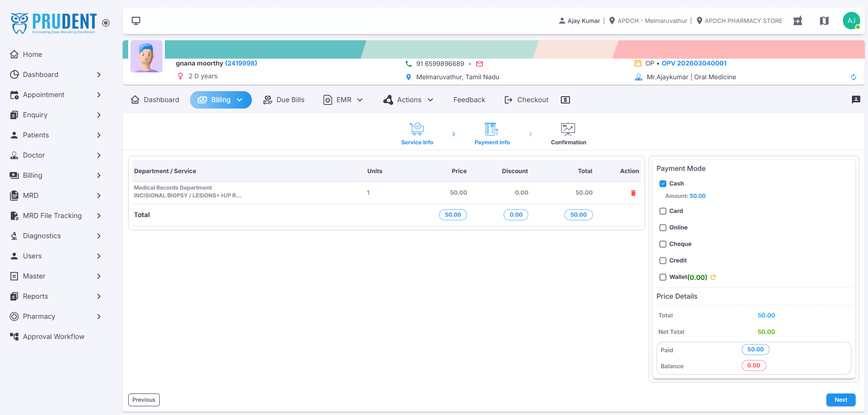This screenshot has height=415, width=868.
Task: Click the Checkout tab
Action: [x=526, y=100]
